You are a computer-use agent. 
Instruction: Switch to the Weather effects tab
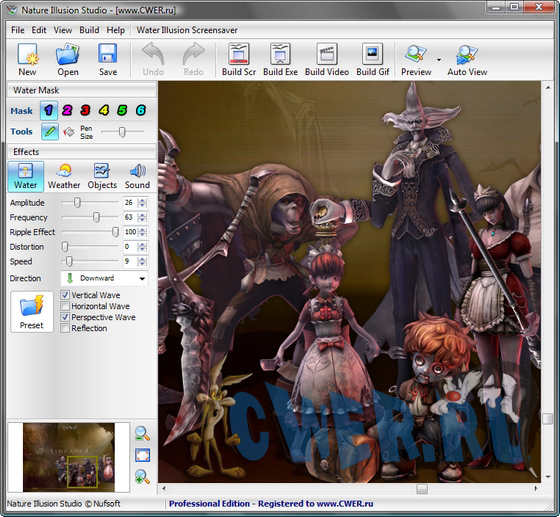(64, 176)
